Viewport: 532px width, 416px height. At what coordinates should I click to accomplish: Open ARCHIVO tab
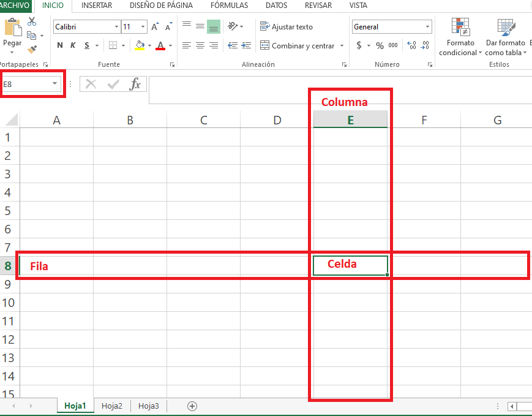coord(15,6)
